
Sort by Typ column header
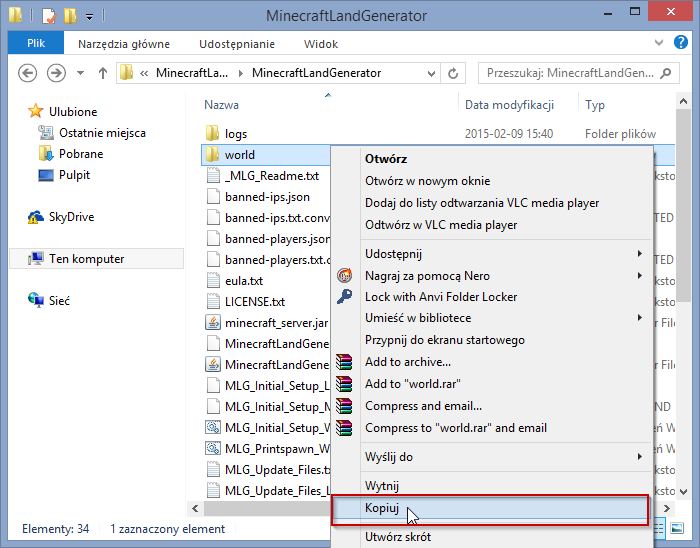[595, 105]
